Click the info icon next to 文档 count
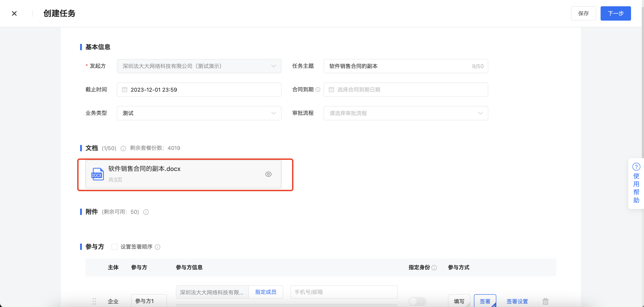 (123, 148)
